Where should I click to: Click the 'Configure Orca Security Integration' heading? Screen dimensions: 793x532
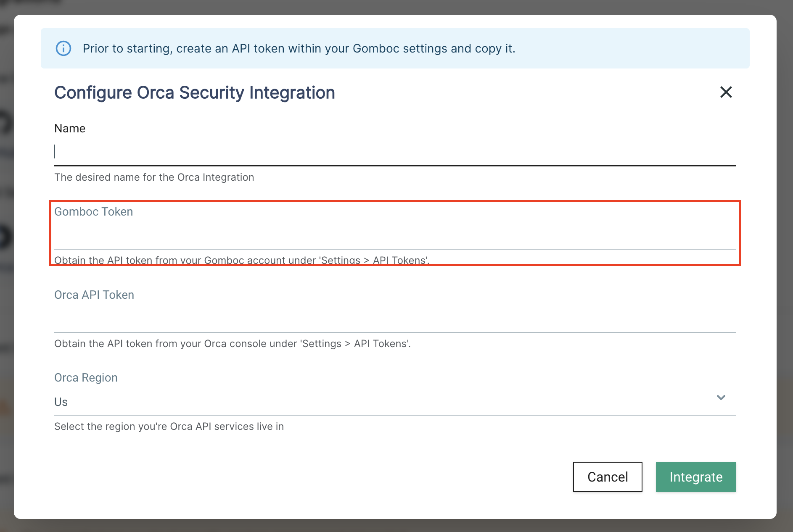(x=195, y=92)
